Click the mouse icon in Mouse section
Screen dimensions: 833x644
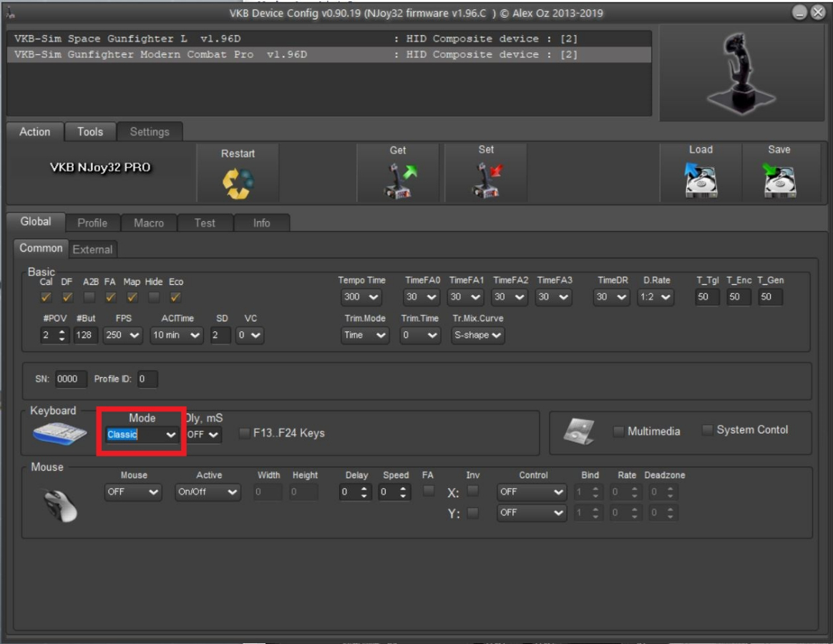[x=59, y=504]
